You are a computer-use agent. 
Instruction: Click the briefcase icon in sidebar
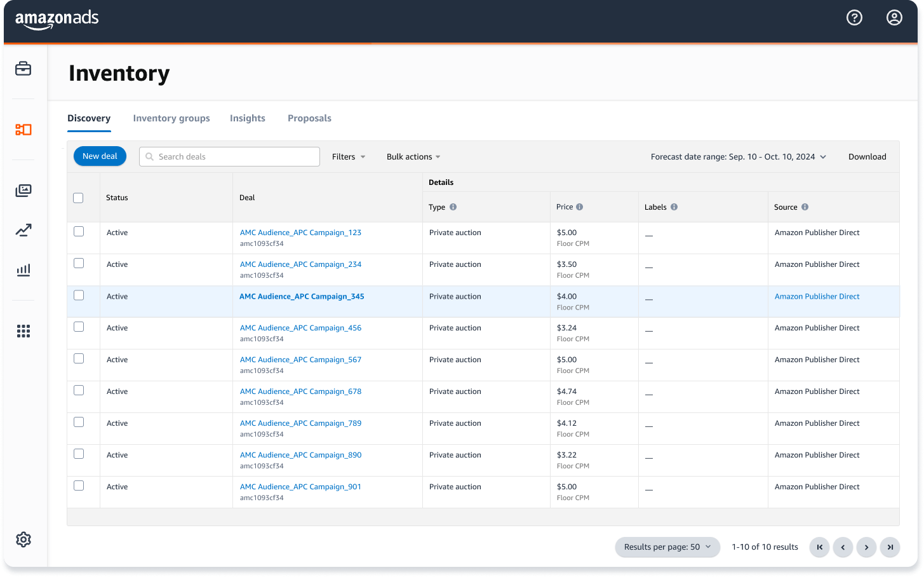pos(23,69)
